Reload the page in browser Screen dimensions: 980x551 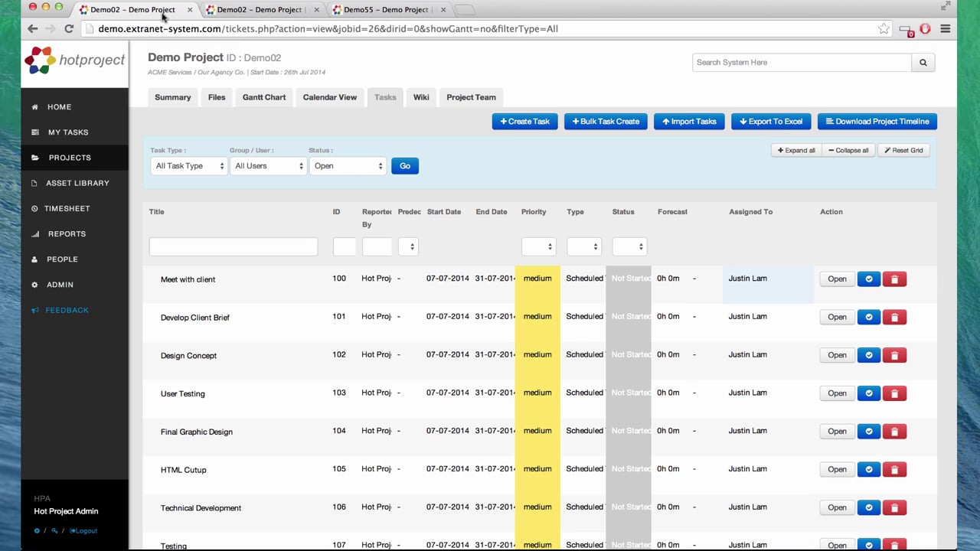point(69,28)
